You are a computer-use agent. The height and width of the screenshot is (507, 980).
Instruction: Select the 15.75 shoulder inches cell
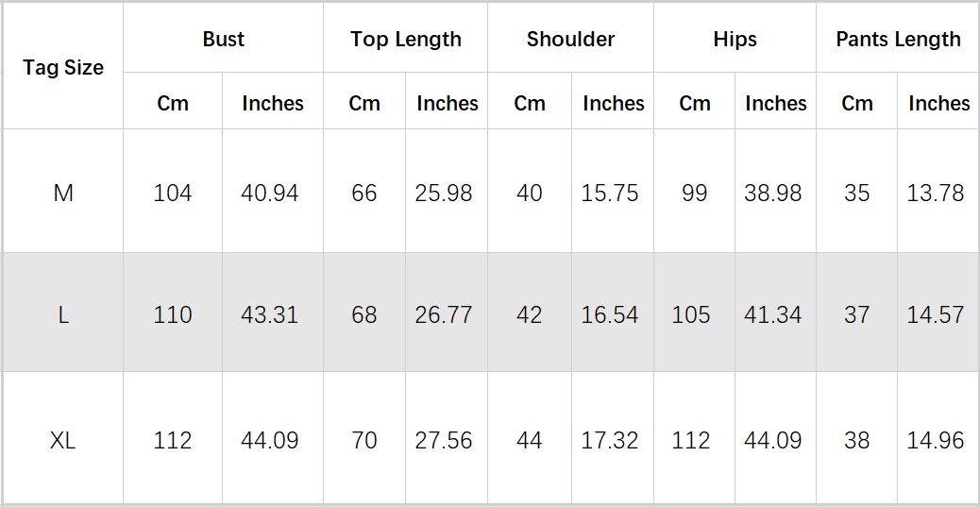[x=610, y=194]
